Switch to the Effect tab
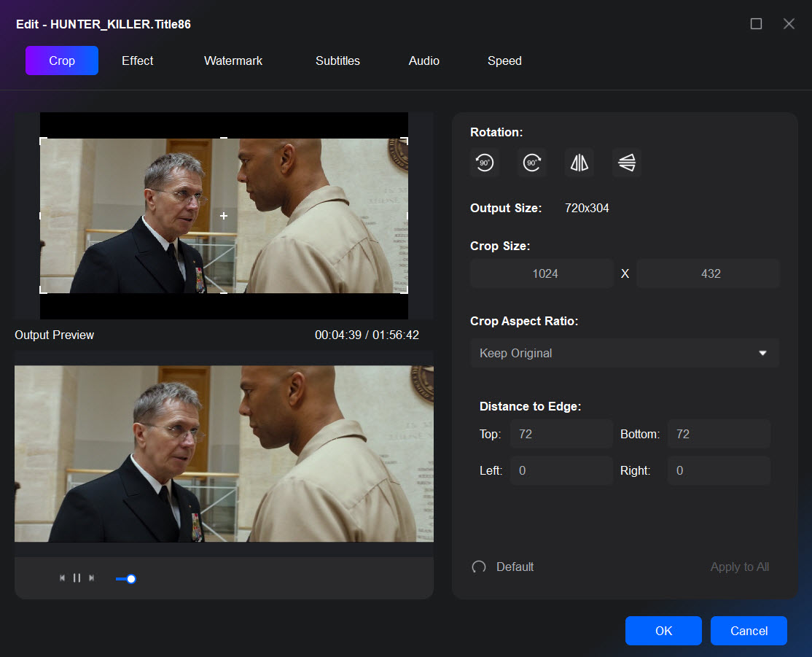Screen dimensions: 812x657 (137, 61)
